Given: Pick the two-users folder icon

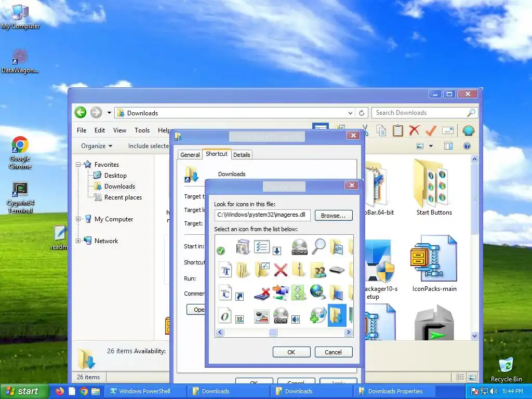Looking at the screenshot, I should [x=318, y=270].
